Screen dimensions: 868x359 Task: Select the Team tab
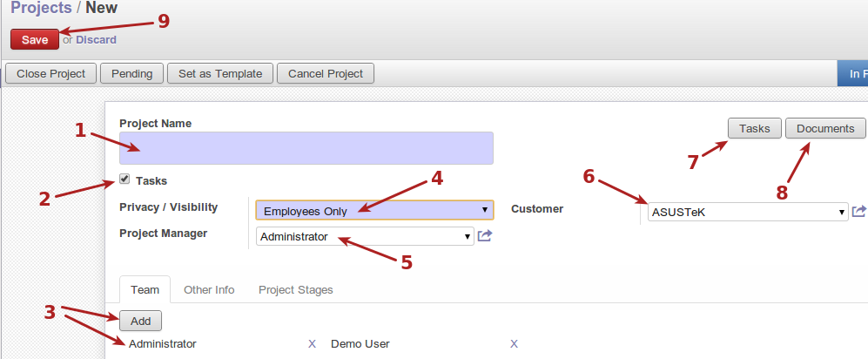pos(145,289)
